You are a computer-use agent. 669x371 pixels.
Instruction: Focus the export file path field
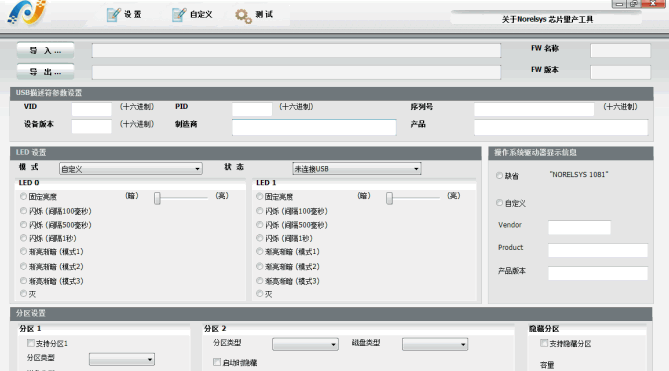coord(296,72)
